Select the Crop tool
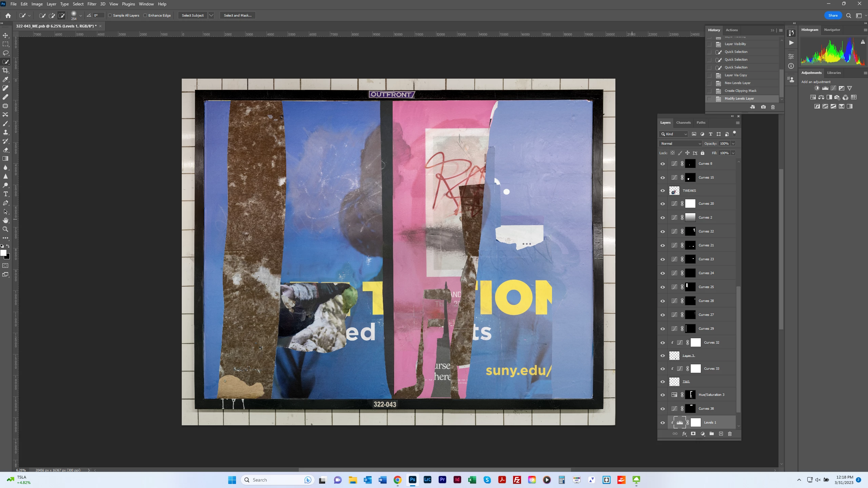 [5, 70]
